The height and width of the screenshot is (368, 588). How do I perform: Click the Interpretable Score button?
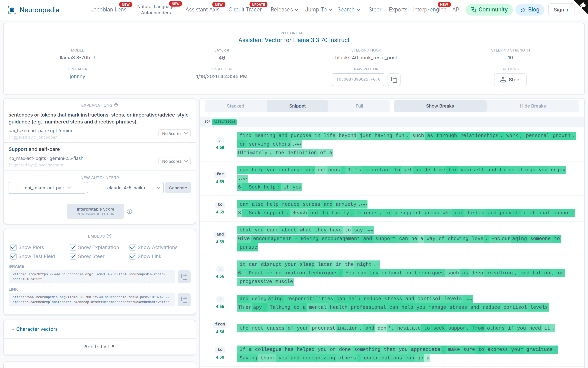(x=96, y=211)
